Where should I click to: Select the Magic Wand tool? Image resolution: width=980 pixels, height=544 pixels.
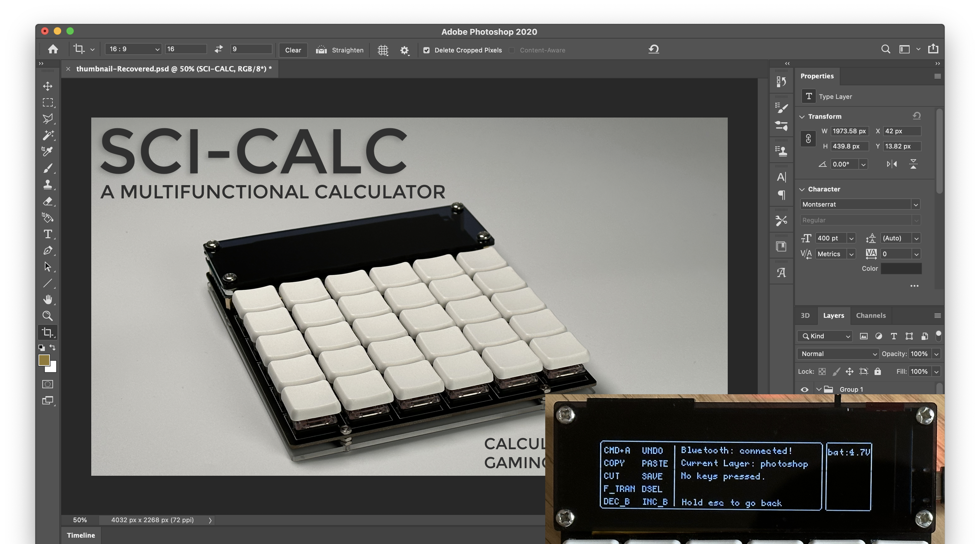(x=48, y=135)
